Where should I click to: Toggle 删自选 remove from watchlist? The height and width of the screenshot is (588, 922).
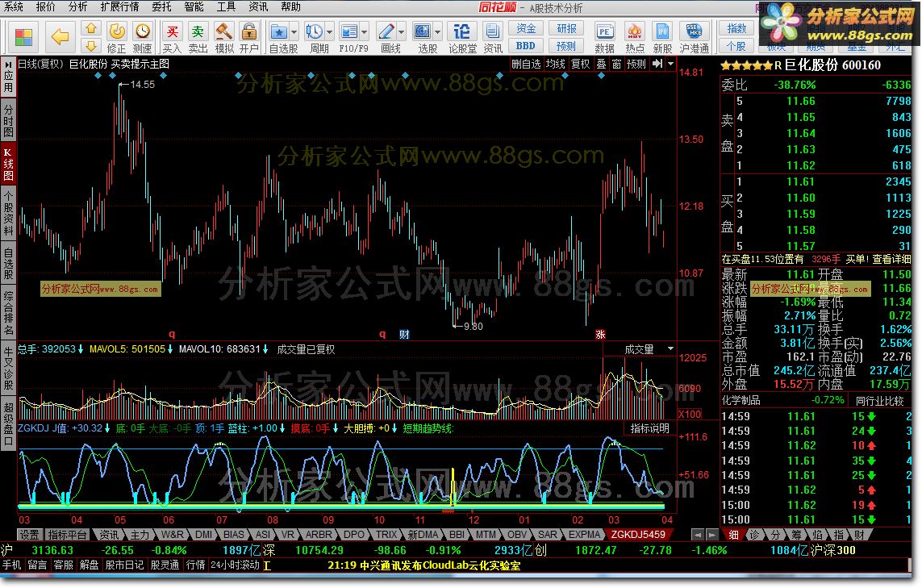click(526, 64)
